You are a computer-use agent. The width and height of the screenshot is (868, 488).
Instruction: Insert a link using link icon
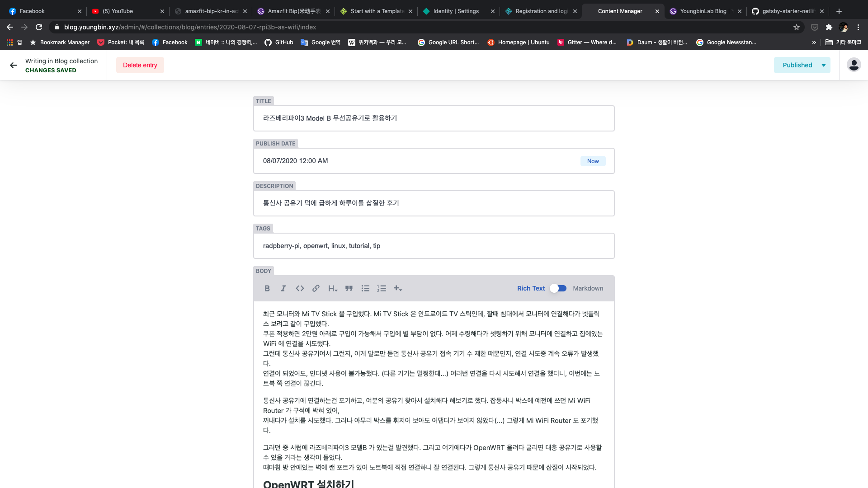tap(316, 288)
